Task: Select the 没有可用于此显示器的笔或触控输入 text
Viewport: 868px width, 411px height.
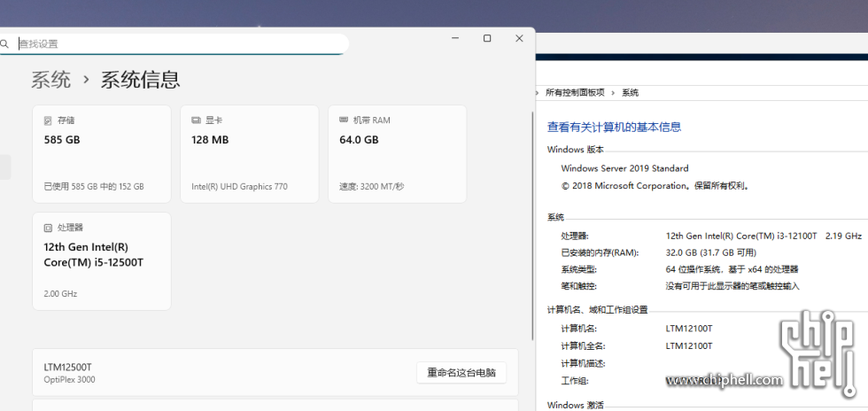Action: coord(732,286)
